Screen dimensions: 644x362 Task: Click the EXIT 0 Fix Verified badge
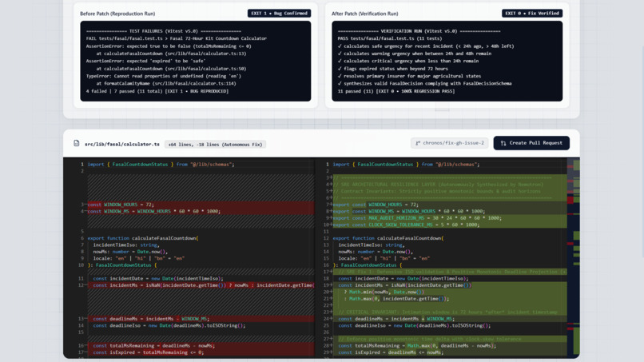(x=532, y=13)
